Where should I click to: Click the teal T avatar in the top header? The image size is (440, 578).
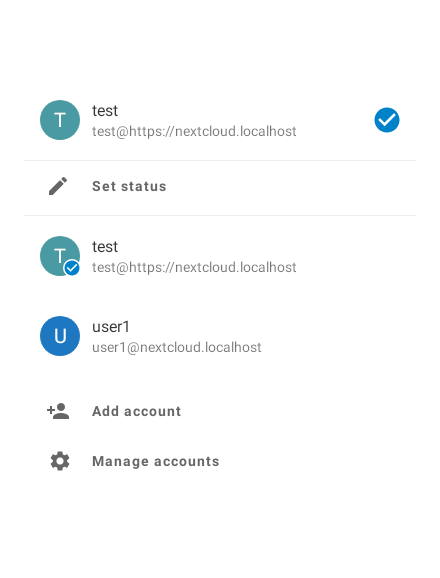[x=60, y=120]
